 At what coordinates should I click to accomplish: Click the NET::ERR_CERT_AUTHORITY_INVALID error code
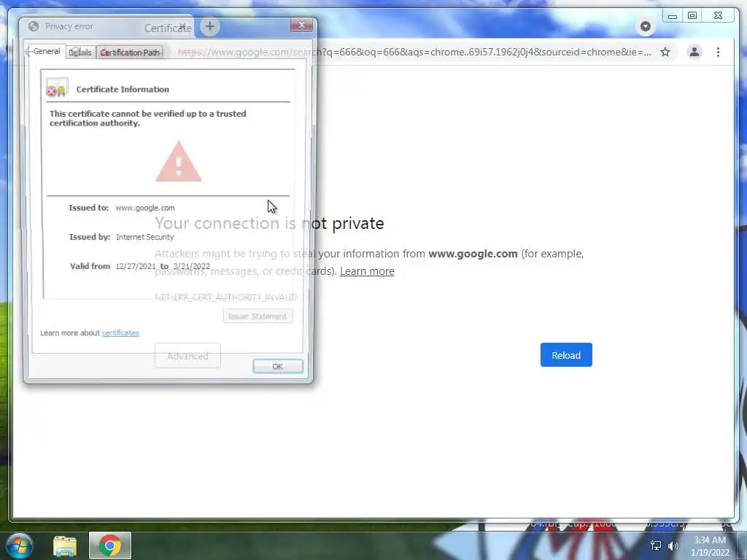click(226, 297)
